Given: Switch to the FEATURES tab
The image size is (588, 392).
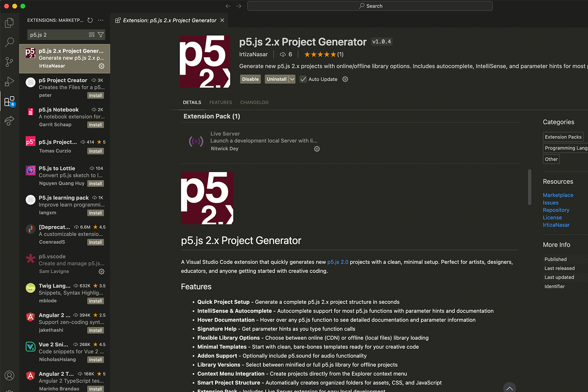Looking at the screenshot, I should 220,102.
